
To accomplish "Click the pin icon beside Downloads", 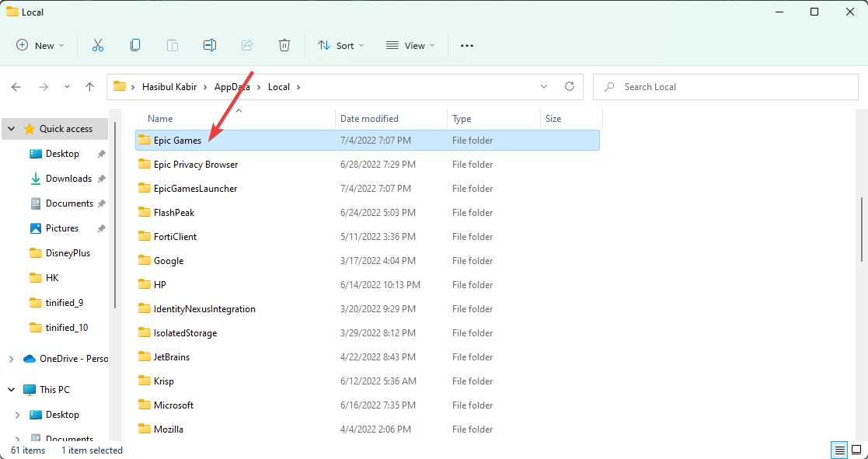I will [101, 179].
